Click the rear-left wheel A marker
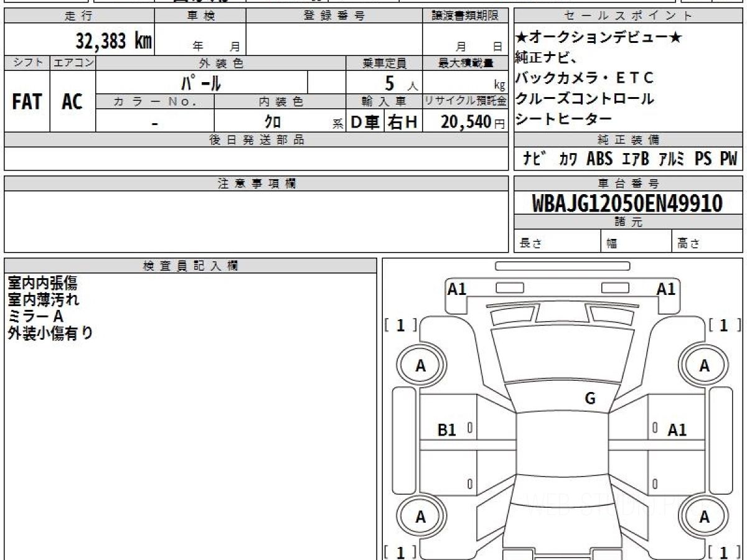The image size is (747, 560). coord(421,517)
